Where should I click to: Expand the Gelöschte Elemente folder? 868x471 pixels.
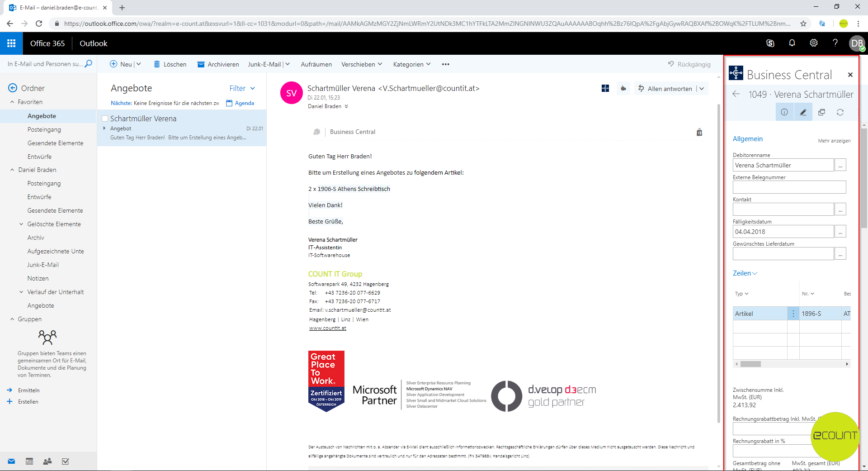pos(21,224)
